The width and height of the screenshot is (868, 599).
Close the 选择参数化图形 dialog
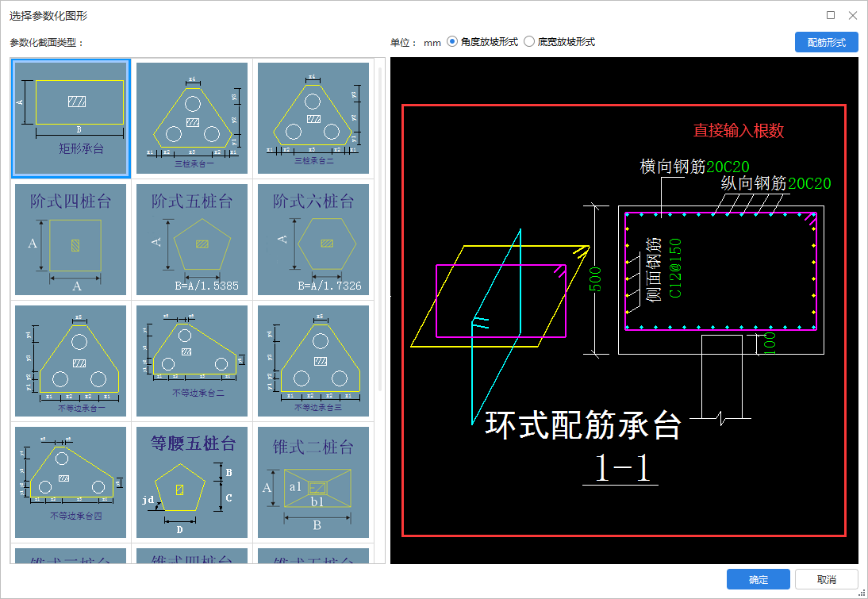853,15
